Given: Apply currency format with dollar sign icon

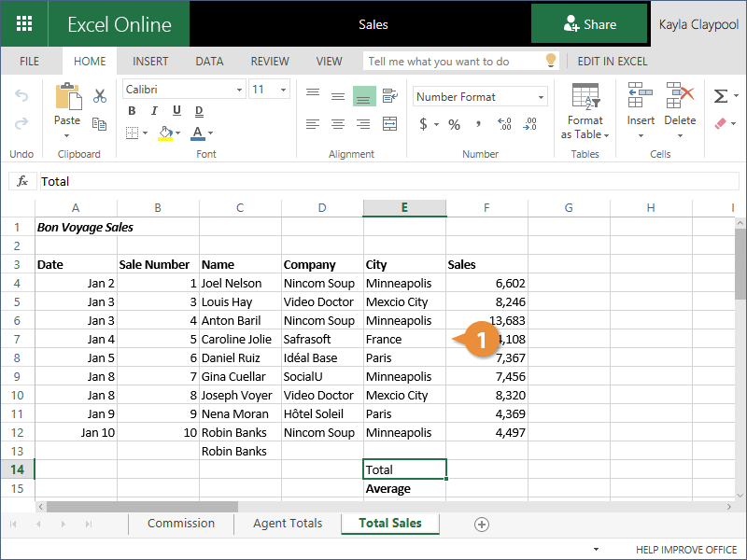Looking at the screenshot, I should point(423,124).
